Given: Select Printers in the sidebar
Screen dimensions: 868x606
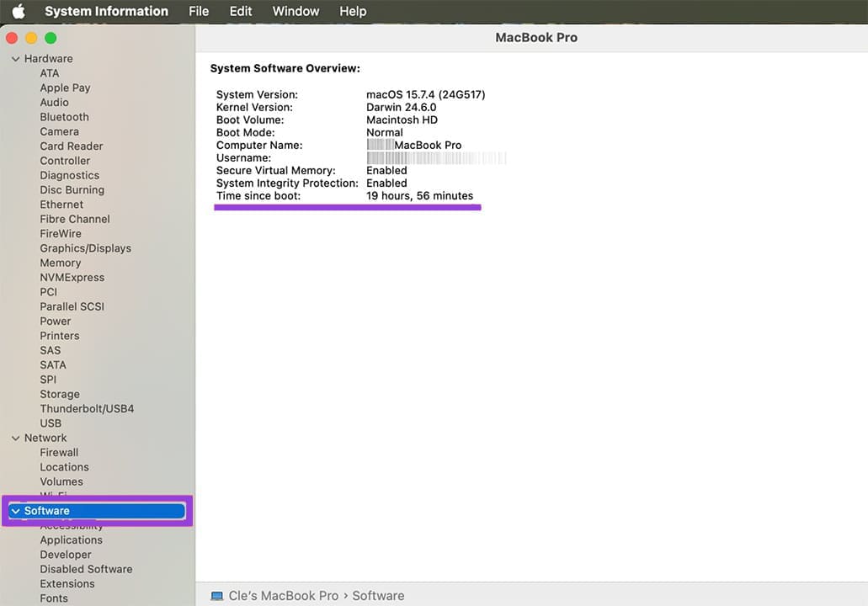Looking at the screenshot, I should coord(59,336).
